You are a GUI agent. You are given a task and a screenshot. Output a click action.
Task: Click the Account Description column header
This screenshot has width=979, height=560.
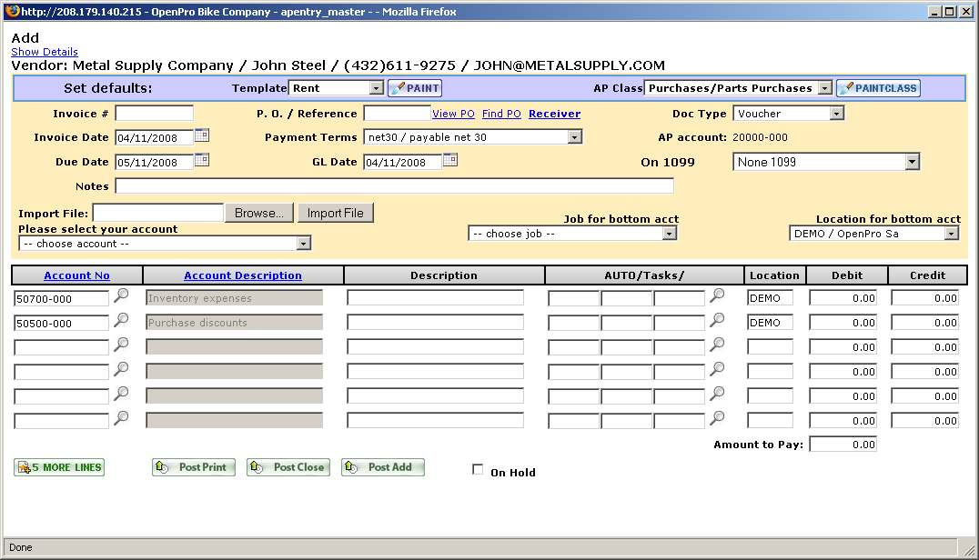tap(243, 275)
